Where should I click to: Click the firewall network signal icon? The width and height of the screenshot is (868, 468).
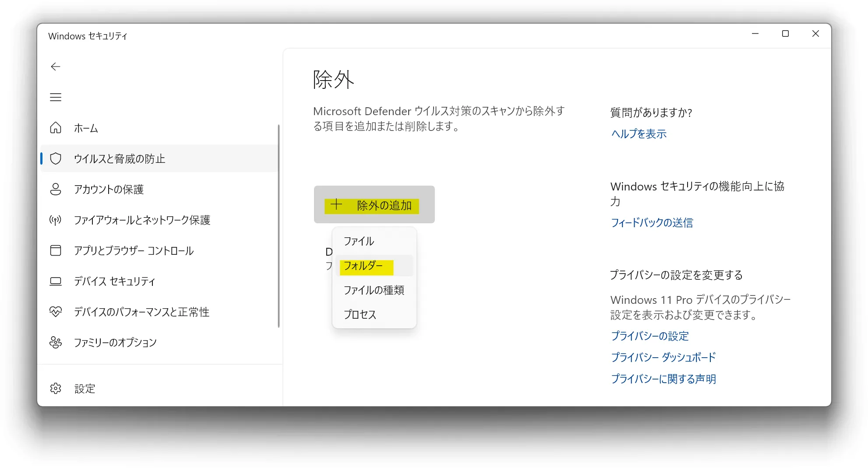pyautogui.click(x=56, y=220)
